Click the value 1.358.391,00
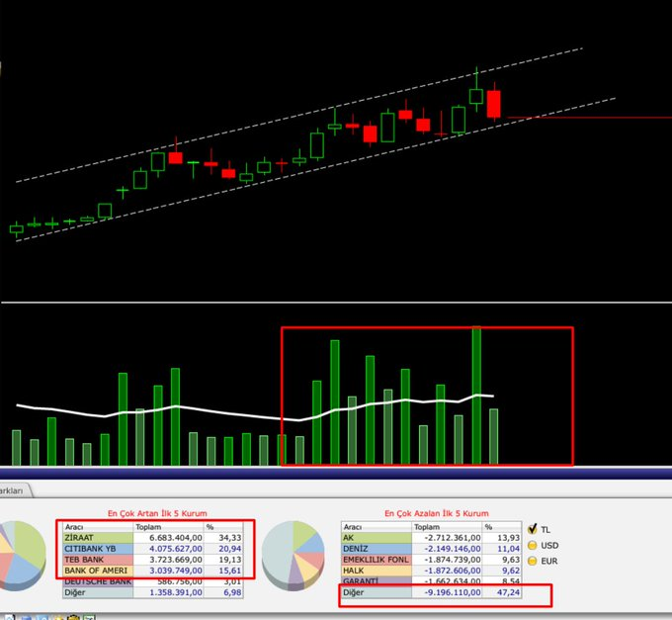Screen dimensions: 672x620 click(x=176, y=592)
